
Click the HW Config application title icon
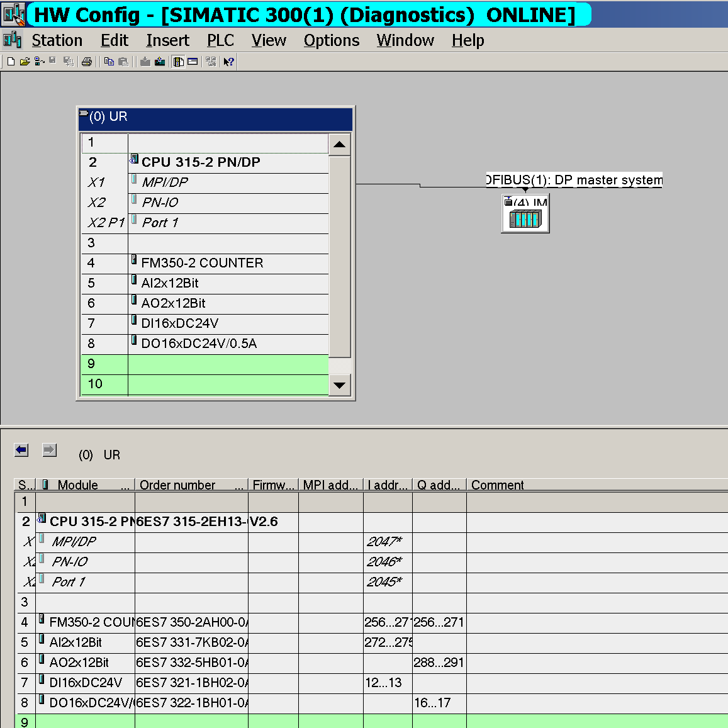13,14
